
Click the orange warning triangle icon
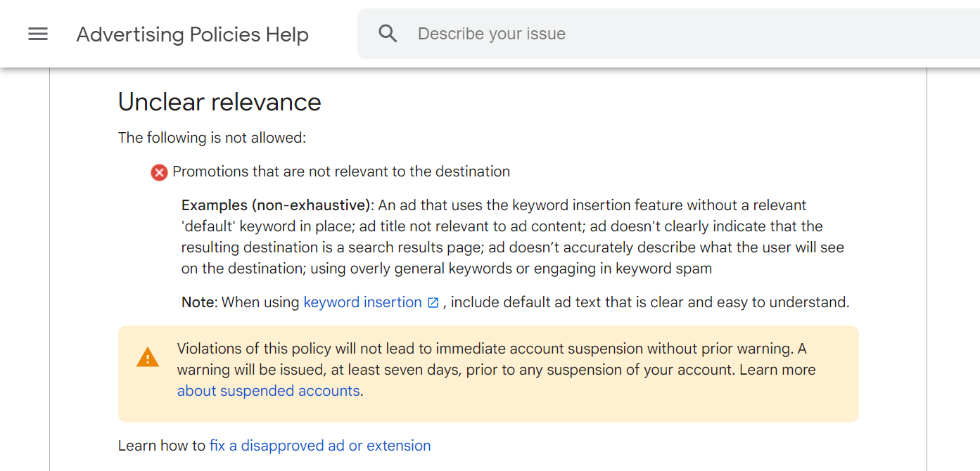pyautogui.click(x=148, y=358)
